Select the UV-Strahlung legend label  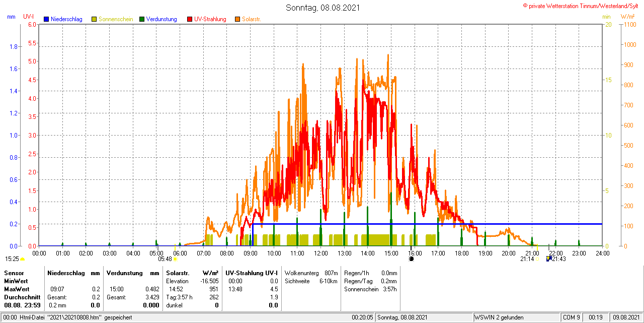[210, 19]
